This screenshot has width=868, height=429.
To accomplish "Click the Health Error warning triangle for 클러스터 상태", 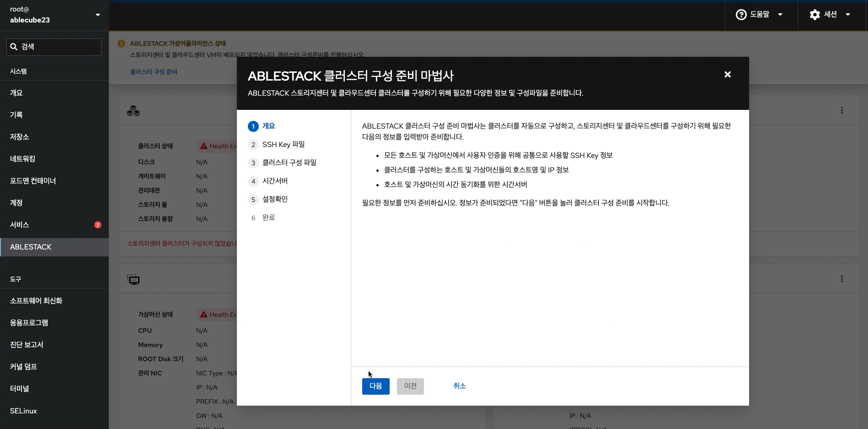I will click(204, 146).
